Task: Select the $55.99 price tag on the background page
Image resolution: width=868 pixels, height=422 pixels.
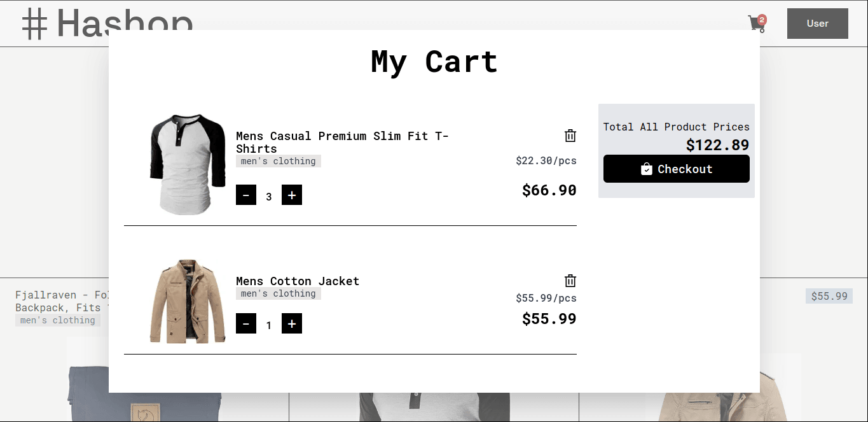Action: coord(829,295)
